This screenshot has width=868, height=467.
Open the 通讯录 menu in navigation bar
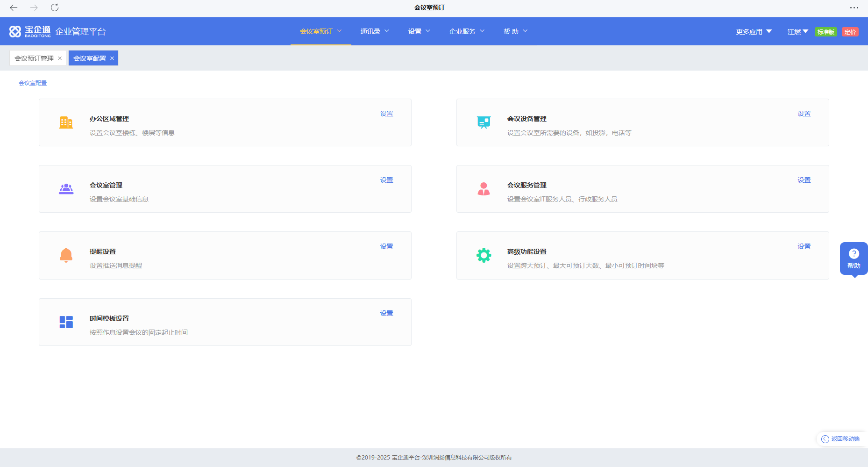374,31
